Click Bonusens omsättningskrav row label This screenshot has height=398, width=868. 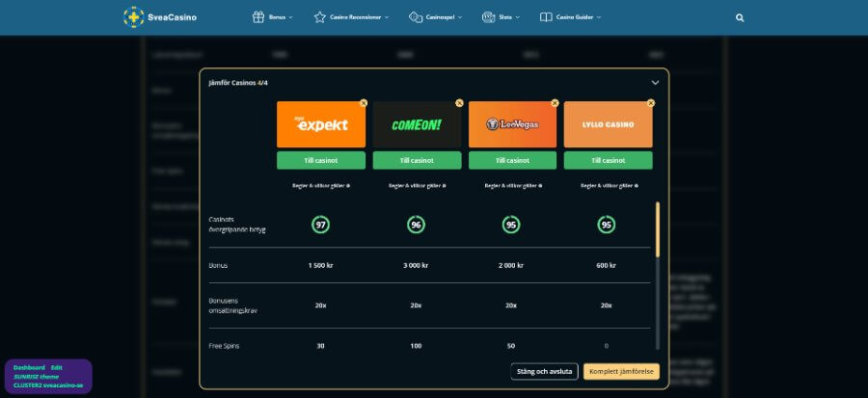tap(233, 305)
